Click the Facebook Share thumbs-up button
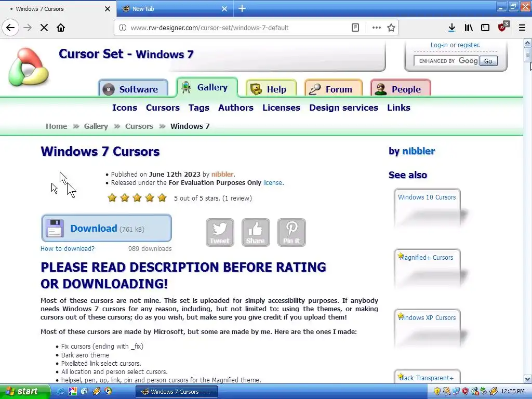Screen dimensions: 532x399 click(x=256, y=232)
